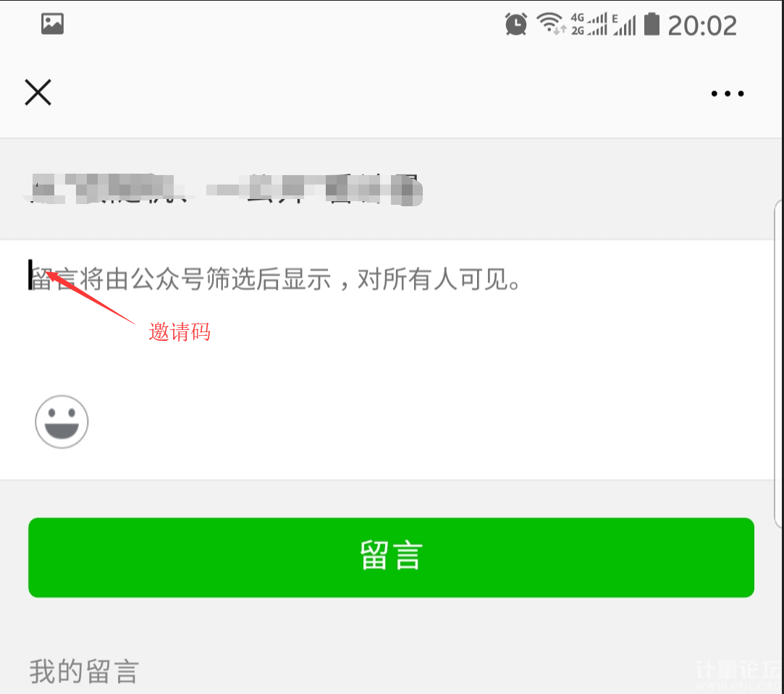Viewport: 784px width, 694px height.
Task: Tap the 4G/2G signal strength icon
Action: [589, 24]
